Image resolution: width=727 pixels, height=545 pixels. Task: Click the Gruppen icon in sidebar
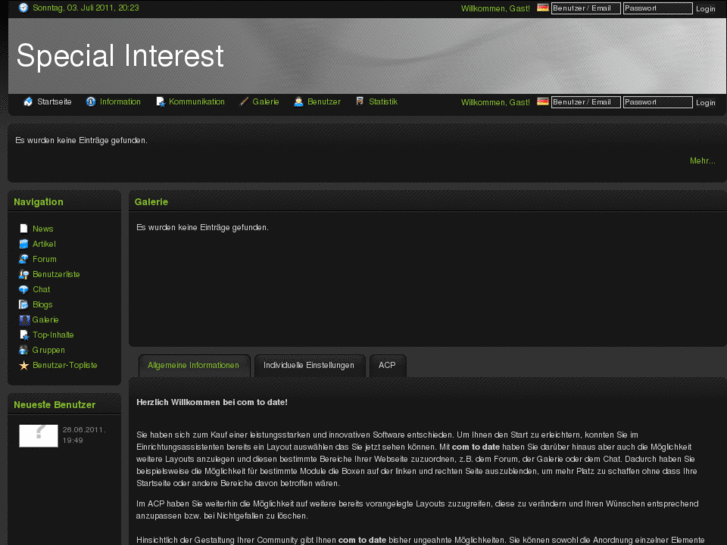(24, 350)
